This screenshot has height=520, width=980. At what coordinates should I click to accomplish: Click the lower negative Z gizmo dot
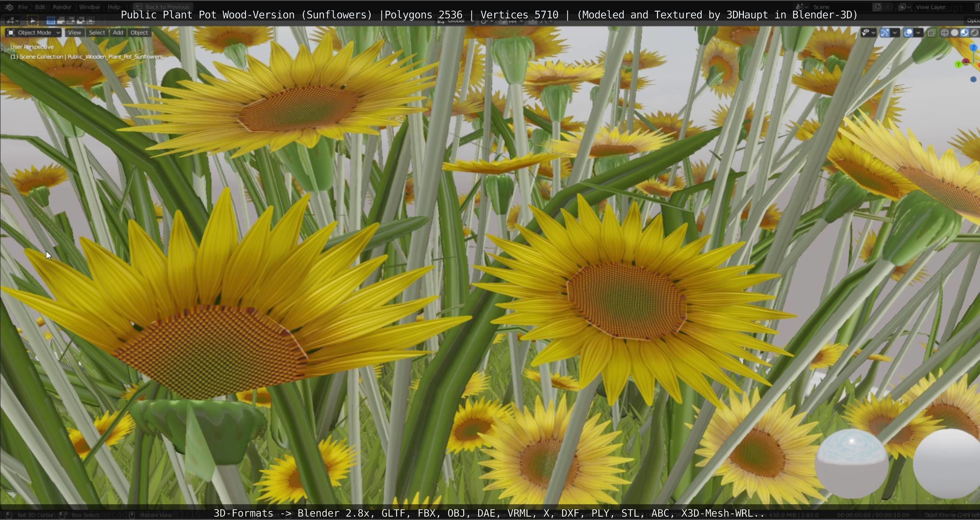point(973,79)
